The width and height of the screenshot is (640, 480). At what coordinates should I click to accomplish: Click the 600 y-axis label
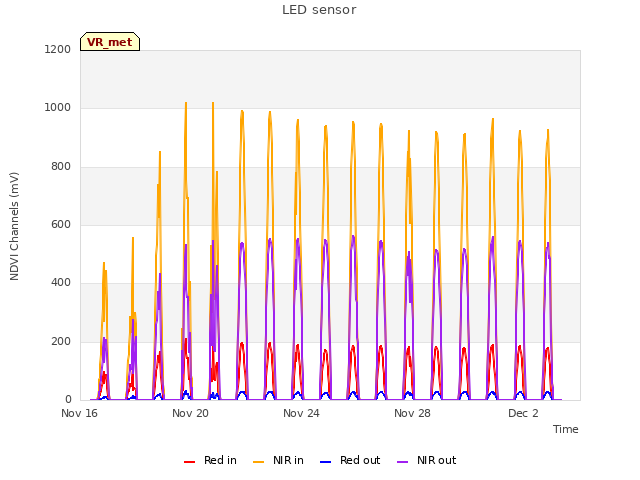(x=61, y=224)
